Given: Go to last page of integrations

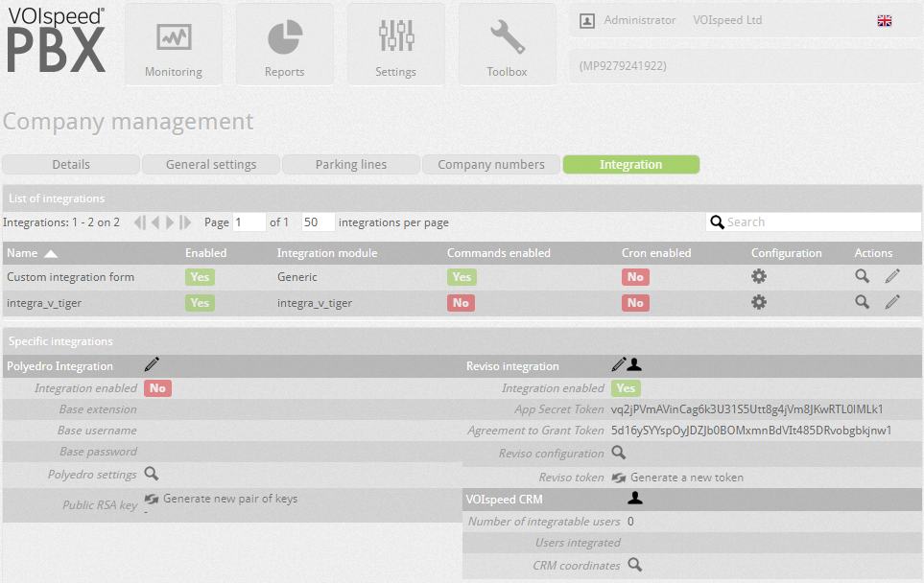Looking at the screenshot, I should coord(185,222).
